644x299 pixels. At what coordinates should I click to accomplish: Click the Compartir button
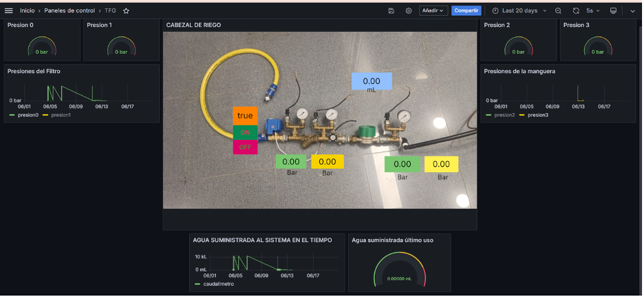[x=466, y=11]
